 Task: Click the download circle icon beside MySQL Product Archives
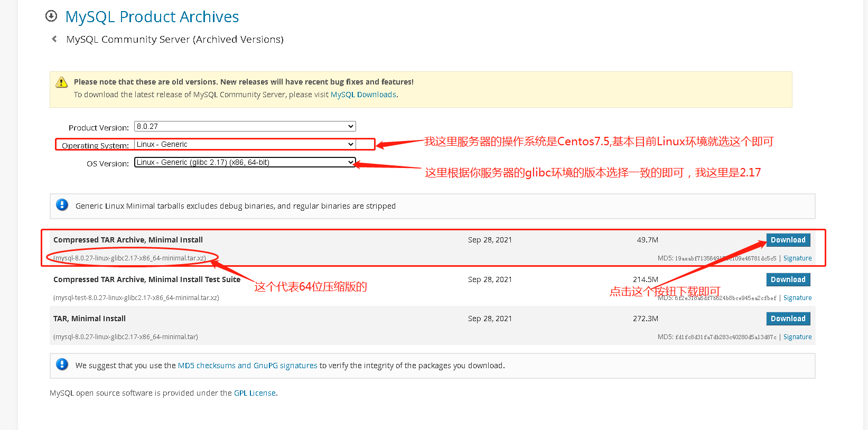[x=51, y=16]
